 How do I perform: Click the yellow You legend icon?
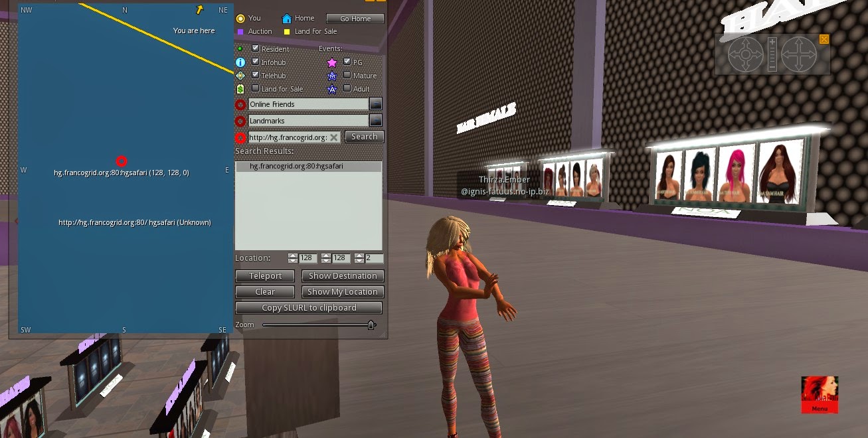[x=240, y=19]
